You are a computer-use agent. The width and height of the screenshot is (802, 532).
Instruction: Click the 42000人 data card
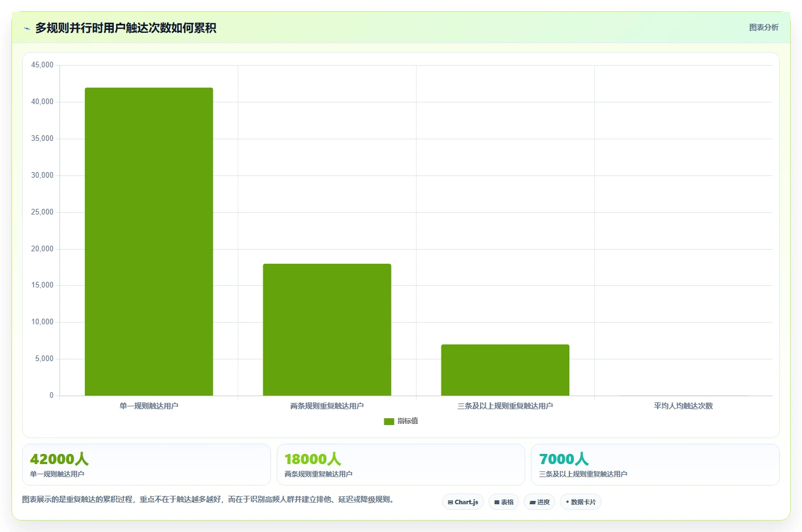(147, 465)
